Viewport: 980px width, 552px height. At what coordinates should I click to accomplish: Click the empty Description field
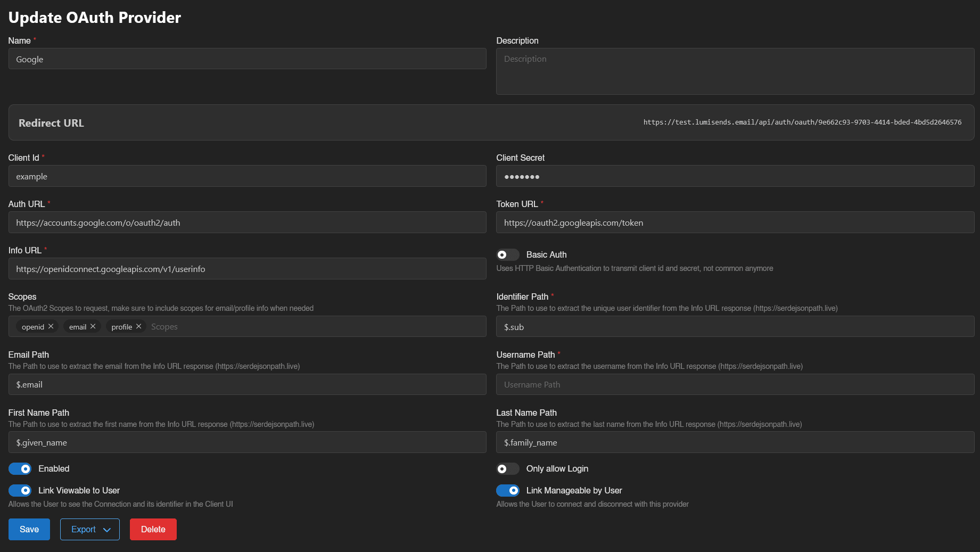click(735, 71)
